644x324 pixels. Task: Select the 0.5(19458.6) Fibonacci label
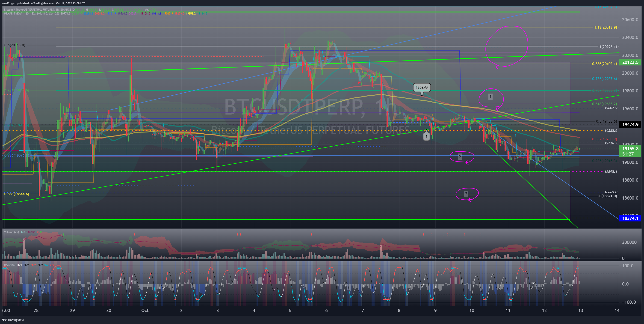606,121
